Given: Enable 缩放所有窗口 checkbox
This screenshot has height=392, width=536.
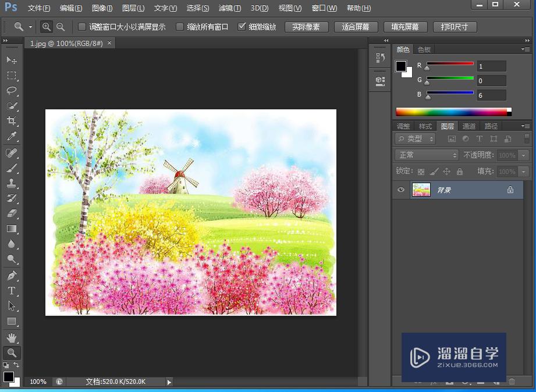Looking at the screenshot, I should click(x=180, y=27).
